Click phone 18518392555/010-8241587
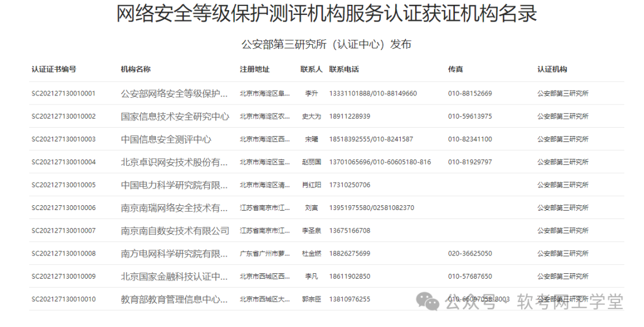Viewport: 644px width, 327px height. pyautogui.click(x=371, y=139)
